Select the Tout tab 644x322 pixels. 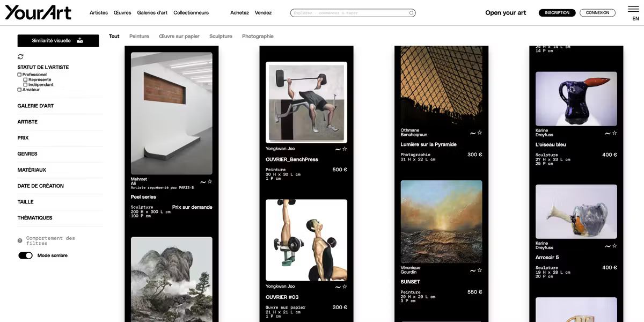coord(114,36)
